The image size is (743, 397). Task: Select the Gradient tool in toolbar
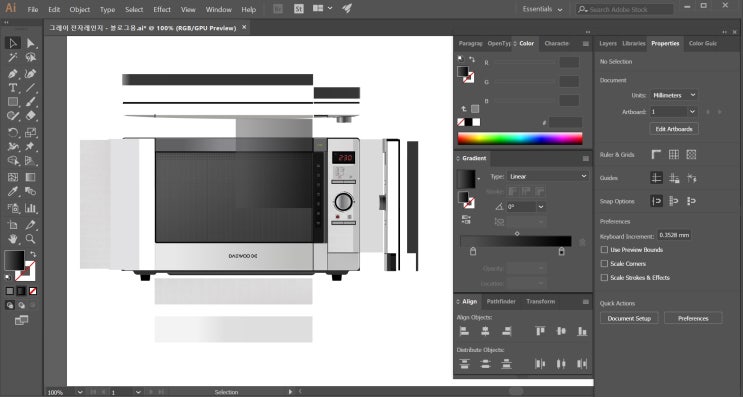coord(31,177)
